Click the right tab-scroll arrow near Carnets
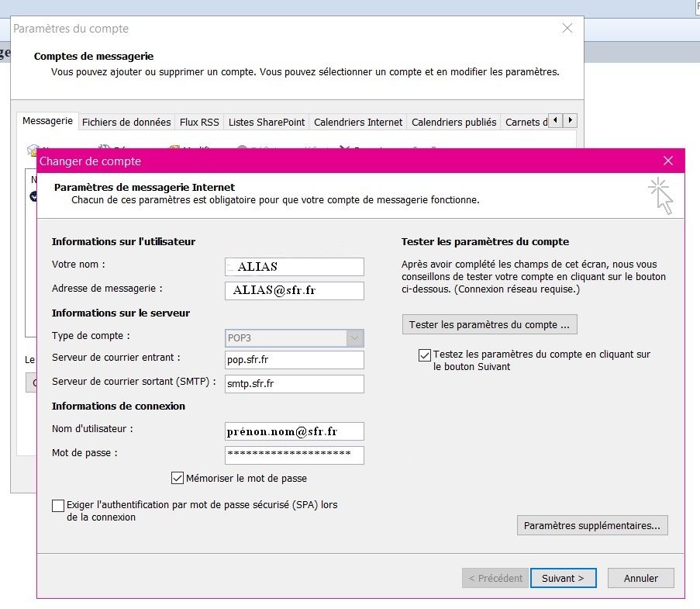The width and height of the screenshot is (700, 609). (570, 120)
